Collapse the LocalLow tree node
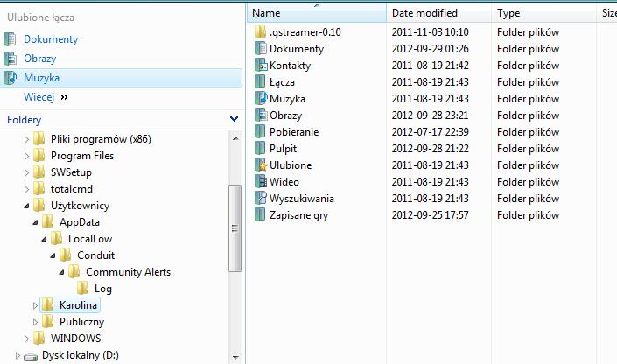 coord(44,239)
